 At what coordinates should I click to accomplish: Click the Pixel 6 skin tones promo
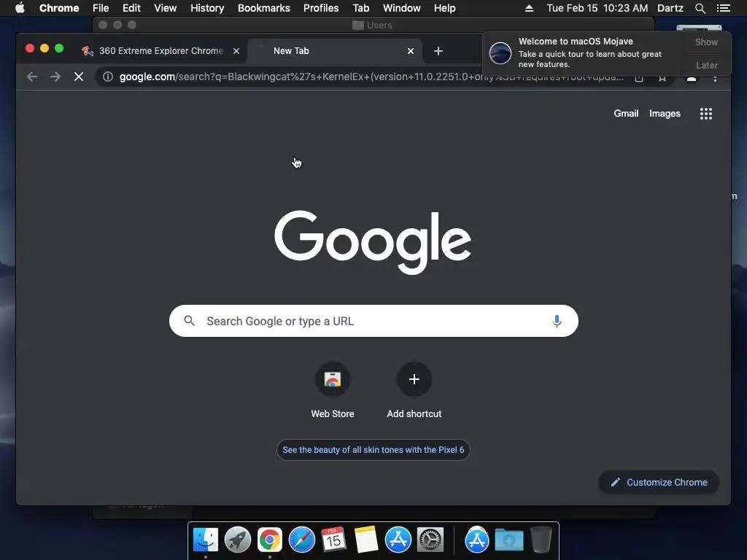tap(373, 450)
